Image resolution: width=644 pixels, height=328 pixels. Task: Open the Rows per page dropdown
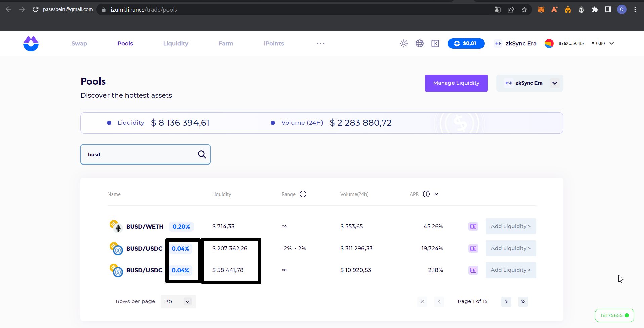click(178, 302)
